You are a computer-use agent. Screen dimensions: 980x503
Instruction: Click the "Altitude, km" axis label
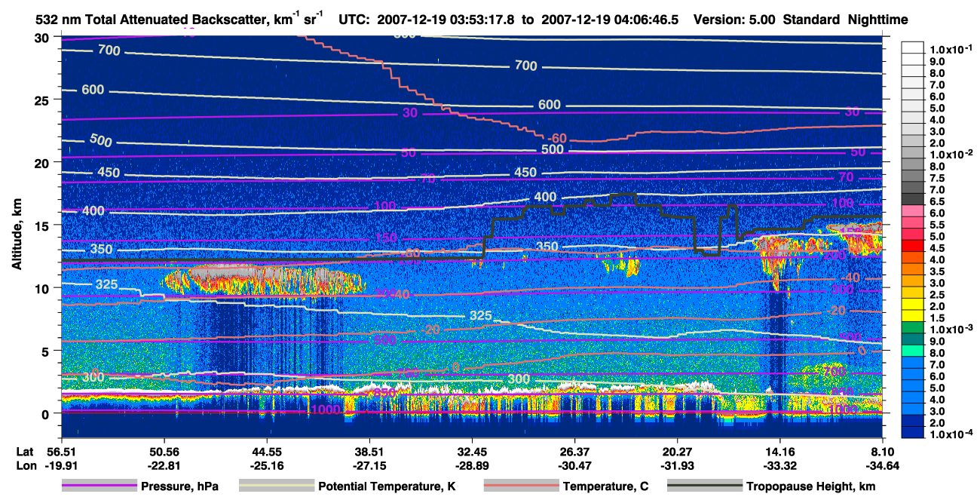coord(17,234)
